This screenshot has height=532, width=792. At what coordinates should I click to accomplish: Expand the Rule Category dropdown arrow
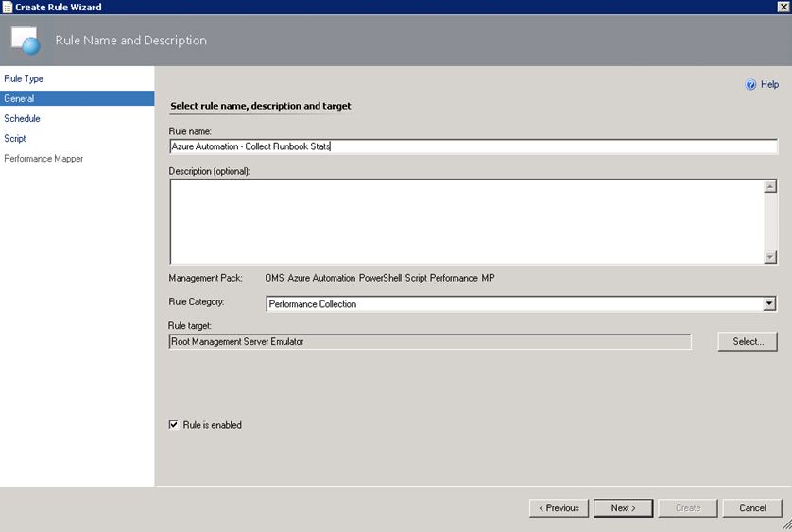coord(769,304)
